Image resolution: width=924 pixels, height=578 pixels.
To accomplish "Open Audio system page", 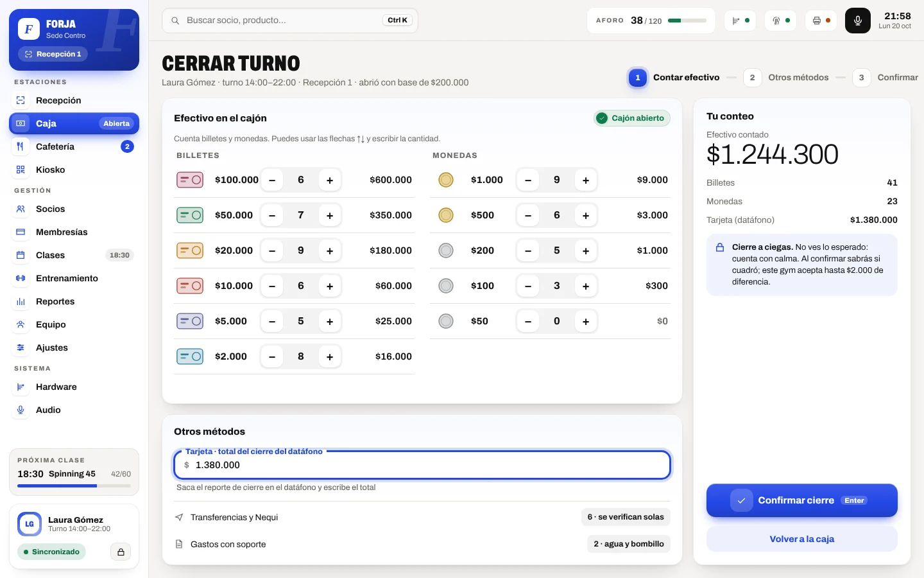I will pyautogui.click(x=74, y=410).
